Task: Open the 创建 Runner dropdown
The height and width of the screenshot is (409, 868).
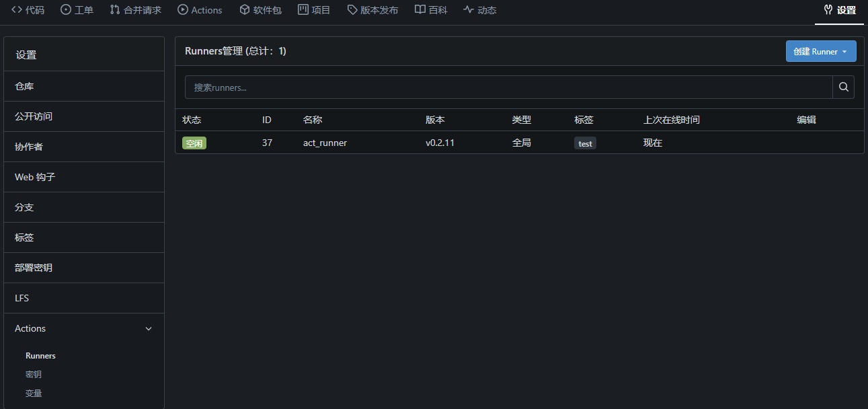Action: pyautogui.click(x=821, y=51)
